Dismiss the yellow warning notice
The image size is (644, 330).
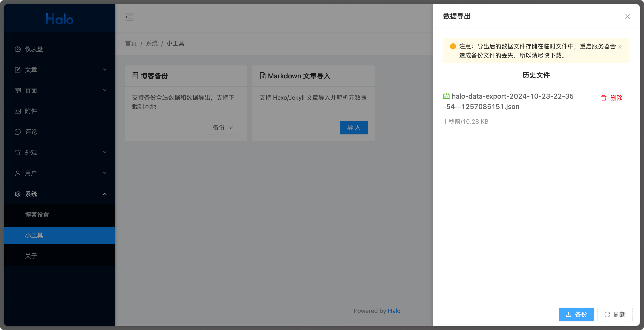click(x=620, y=47)
